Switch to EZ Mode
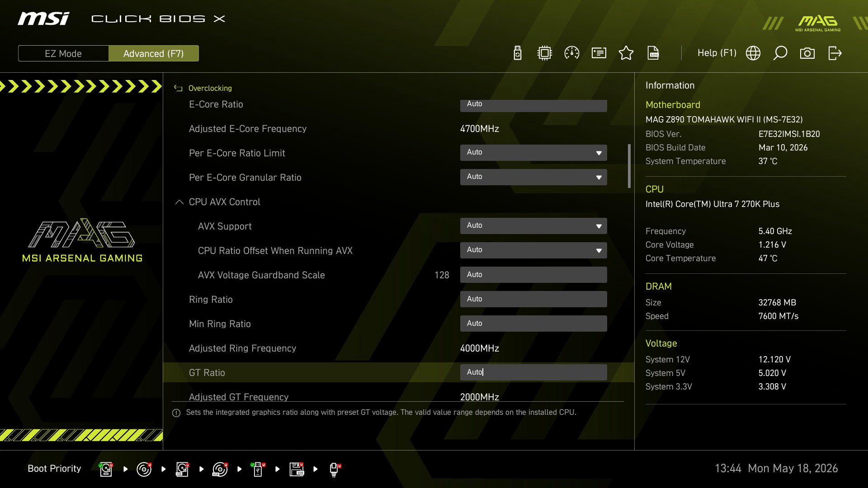The image size is (868, 488). (x=63, y=53)
